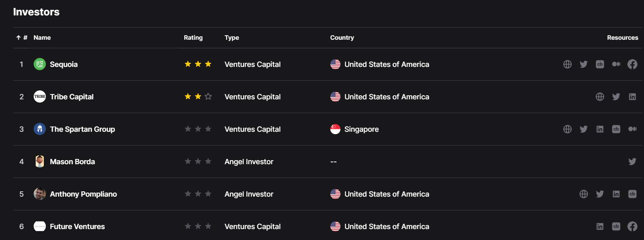
Task: Open Mason Borda's Twitter icon
Action: pos(632,162)
